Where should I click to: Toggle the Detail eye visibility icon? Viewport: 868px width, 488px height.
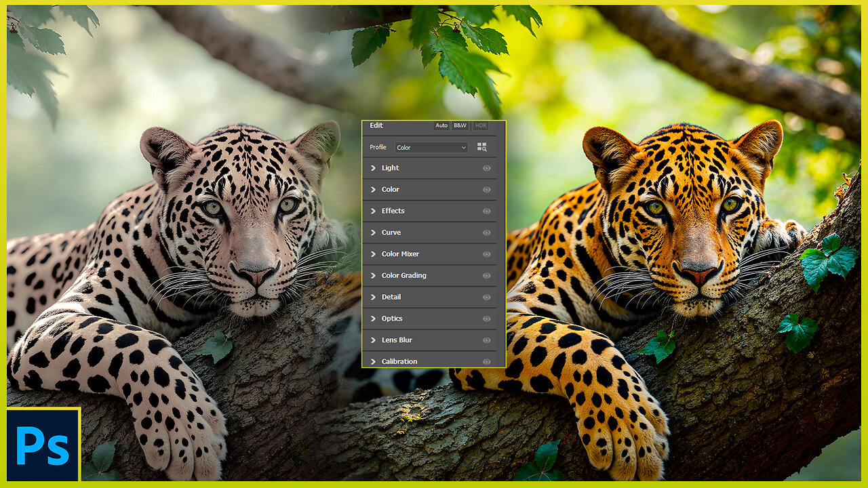(486, 297)
